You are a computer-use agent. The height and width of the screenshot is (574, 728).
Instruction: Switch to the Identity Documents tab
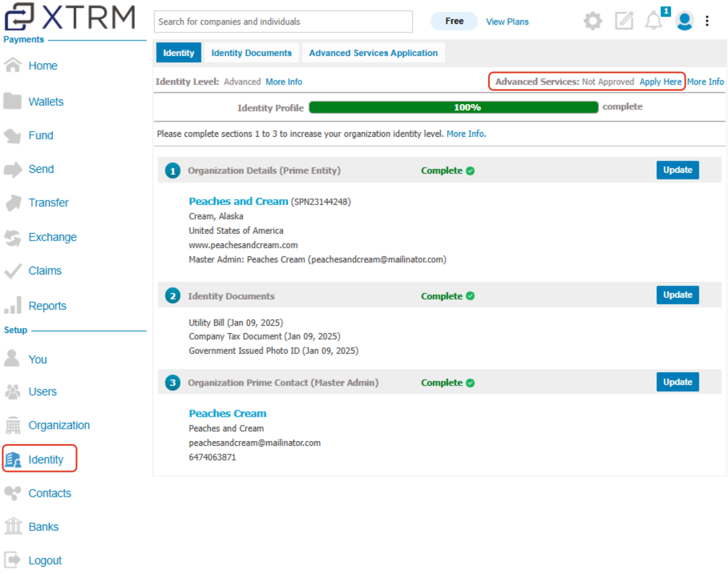[x=251, y=53]
